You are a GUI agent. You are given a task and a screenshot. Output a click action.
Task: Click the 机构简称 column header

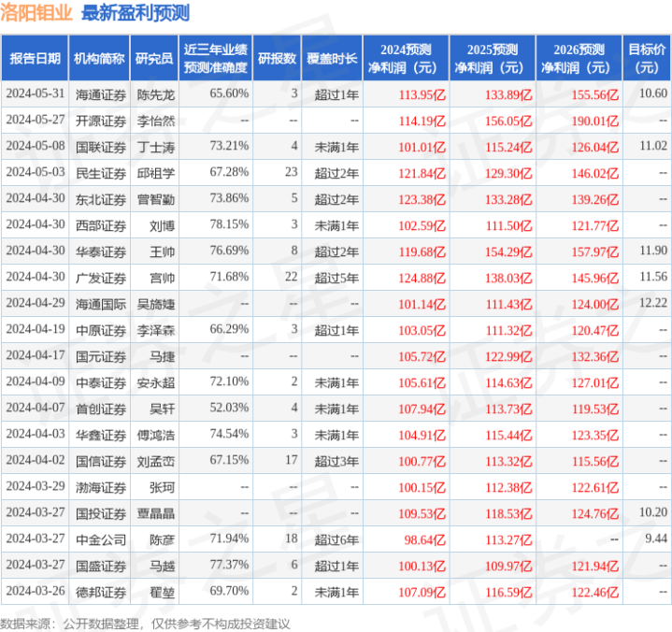click(99, 58)
